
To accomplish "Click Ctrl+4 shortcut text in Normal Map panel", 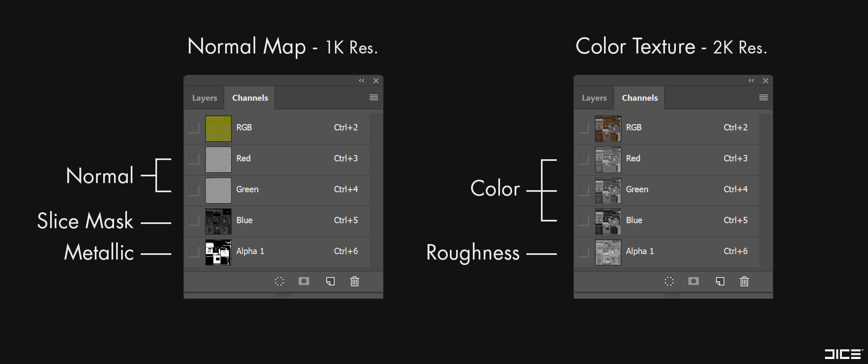I will [x=346, y=189].
